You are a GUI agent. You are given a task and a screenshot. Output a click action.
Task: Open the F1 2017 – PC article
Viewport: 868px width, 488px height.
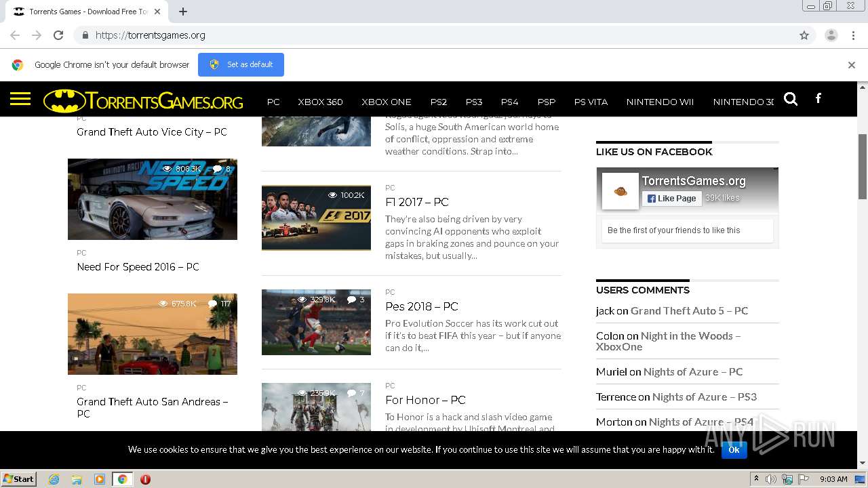coord(417,202)
